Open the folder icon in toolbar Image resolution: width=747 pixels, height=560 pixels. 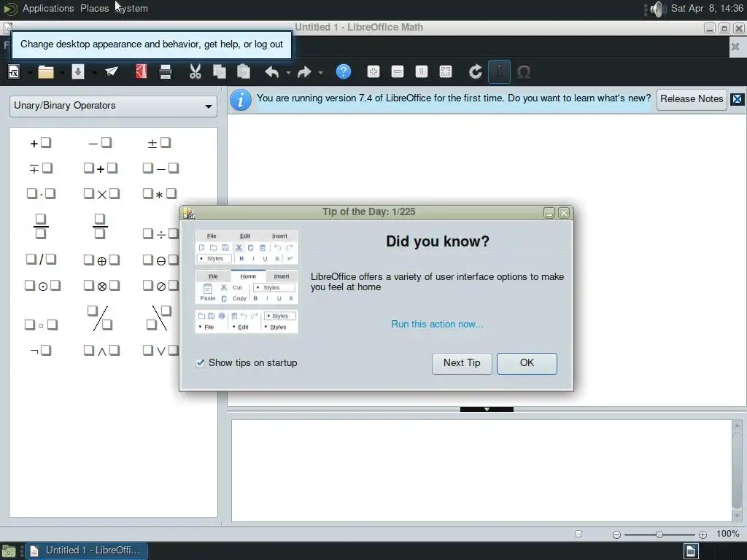(46, 72)
